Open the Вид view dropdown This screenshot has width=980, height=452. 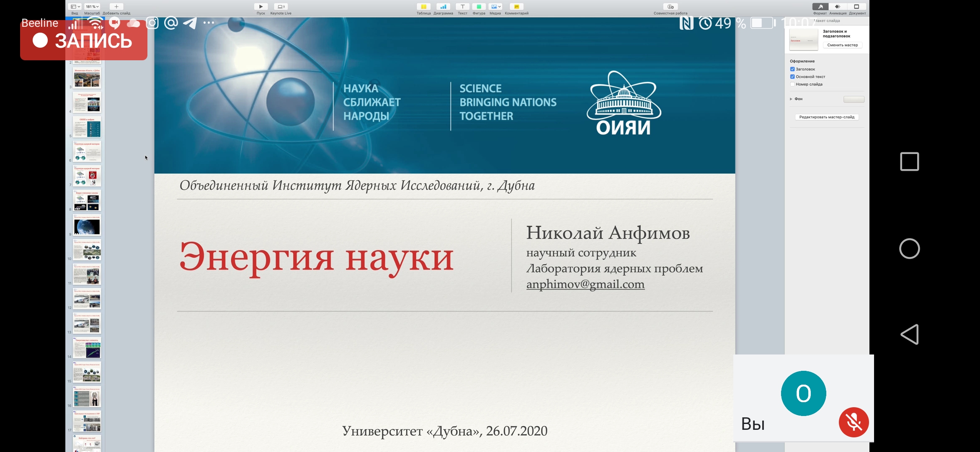[75, 7]
